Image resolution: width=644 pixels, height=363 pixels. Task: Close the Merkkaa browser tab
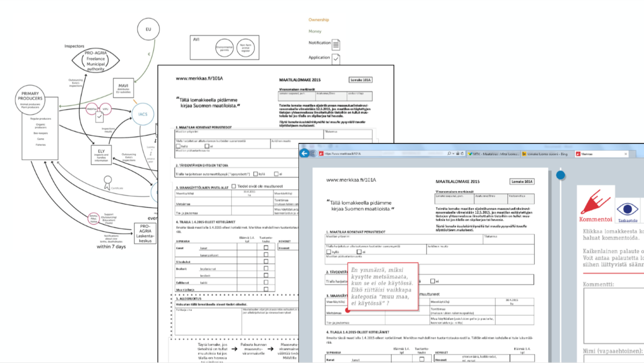click(626, 154)
